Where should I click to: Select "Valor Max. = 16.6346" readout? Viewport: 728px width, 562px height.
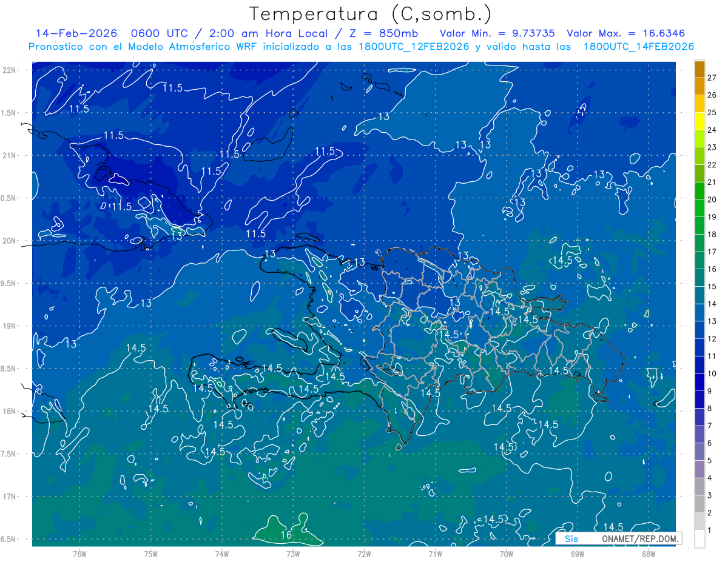click(x=626, y=33)
